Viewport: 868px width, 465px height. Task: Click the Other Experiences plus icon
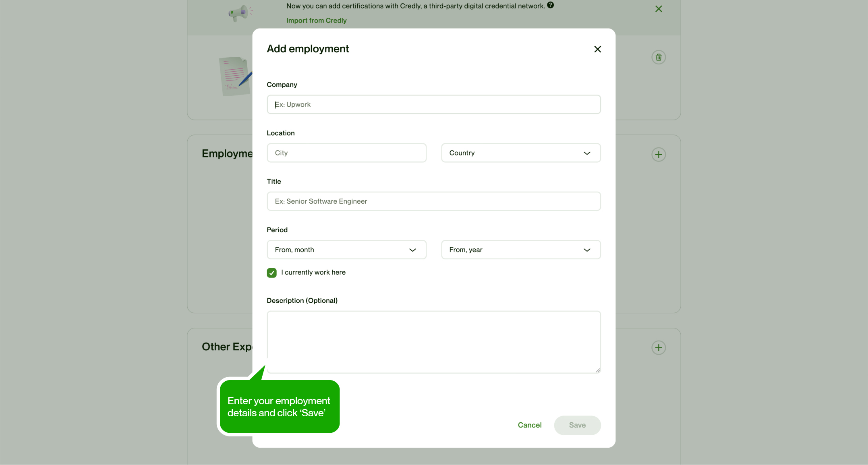(659, 348)
